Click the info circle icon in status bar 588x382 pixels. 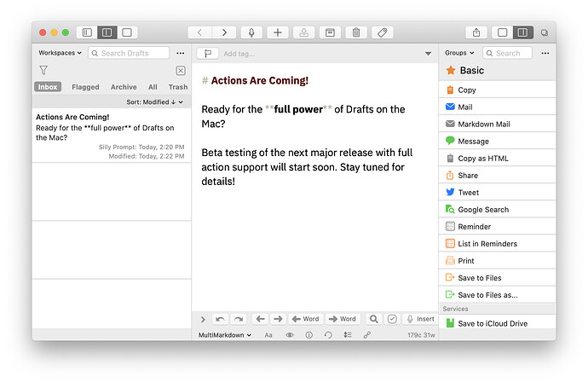(x=308, y=335)
